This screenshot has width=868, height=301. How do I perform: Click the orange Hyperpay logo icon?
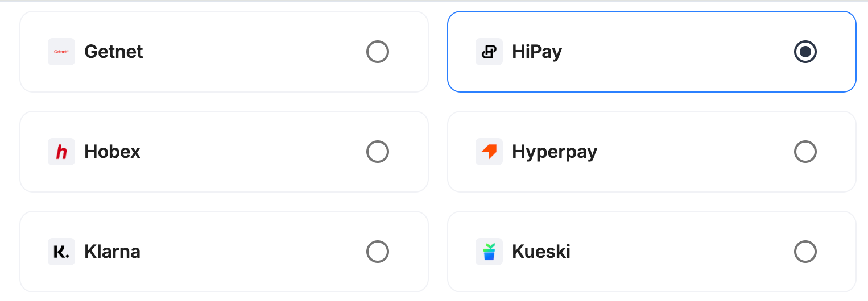tap(489, 152)
